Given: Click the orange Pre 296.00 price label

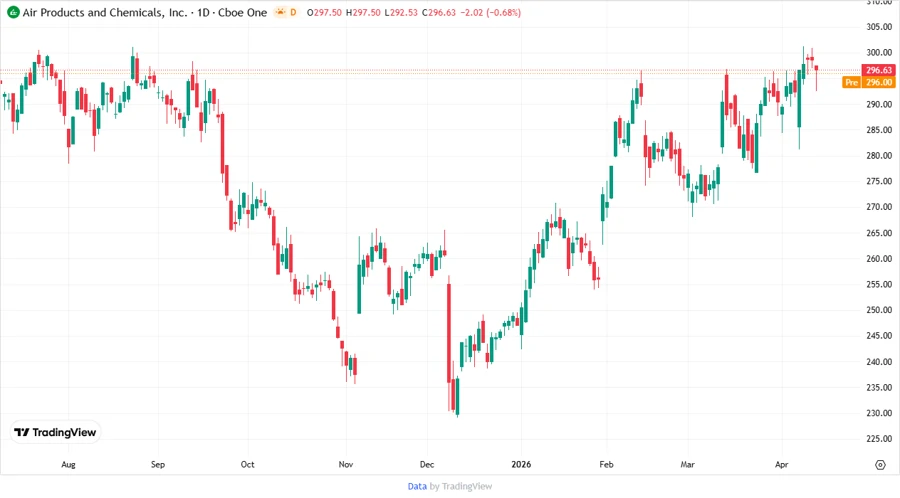Looking at the screenshot, I should point(869,83).
